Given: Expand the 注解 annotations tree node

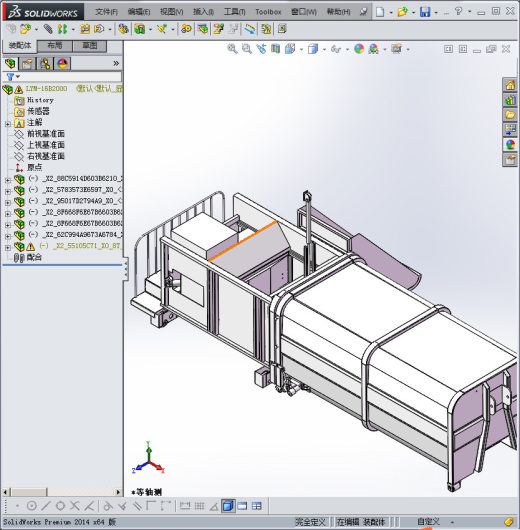Looking at the screenshot, I should click(8, 124).
